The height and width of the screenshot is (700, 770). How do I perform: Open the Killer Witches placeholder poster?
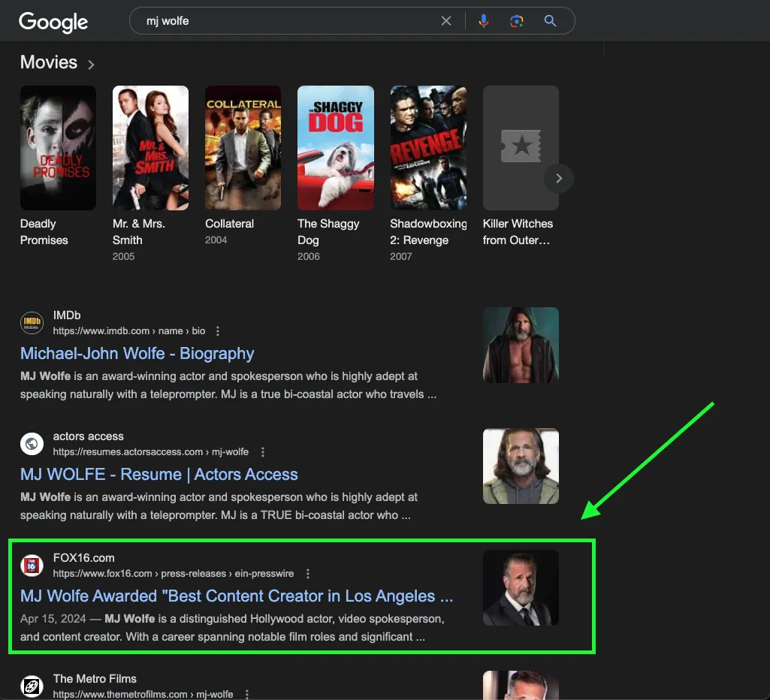pos(521,148)
